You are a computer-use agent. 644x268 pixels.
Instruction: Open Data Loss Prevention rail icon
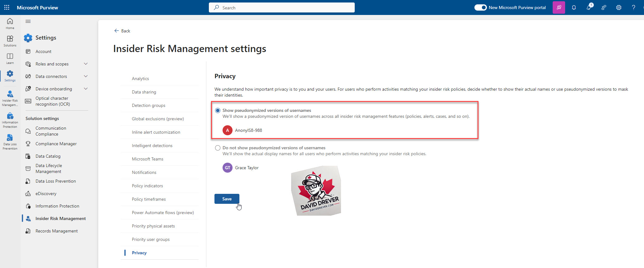10,142
